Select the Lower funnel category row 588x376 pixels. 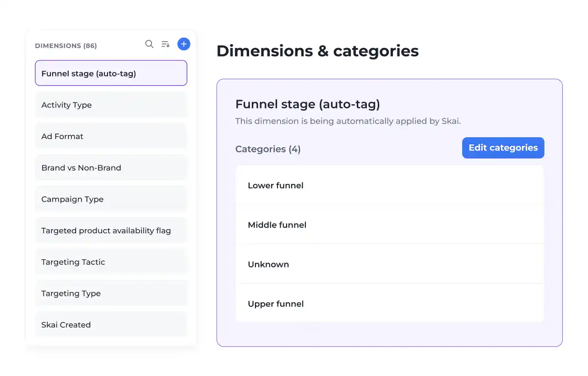(390, 185)
